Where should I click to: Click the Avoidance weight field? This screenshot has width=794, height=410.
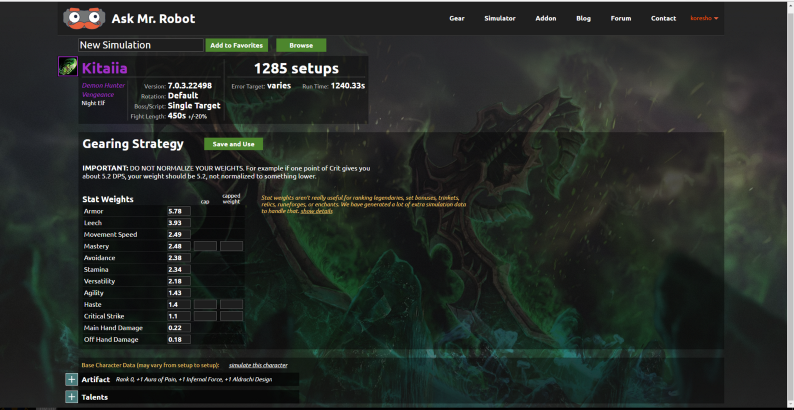click(x=179, y=258)
